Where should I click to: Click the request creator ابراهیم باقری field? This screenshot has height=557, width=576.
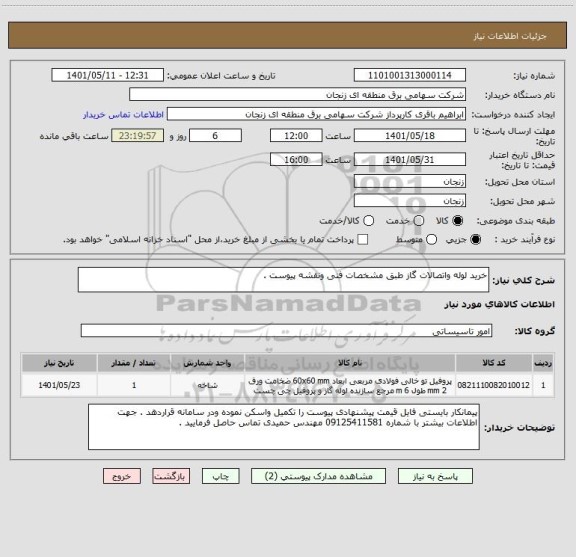316,114
